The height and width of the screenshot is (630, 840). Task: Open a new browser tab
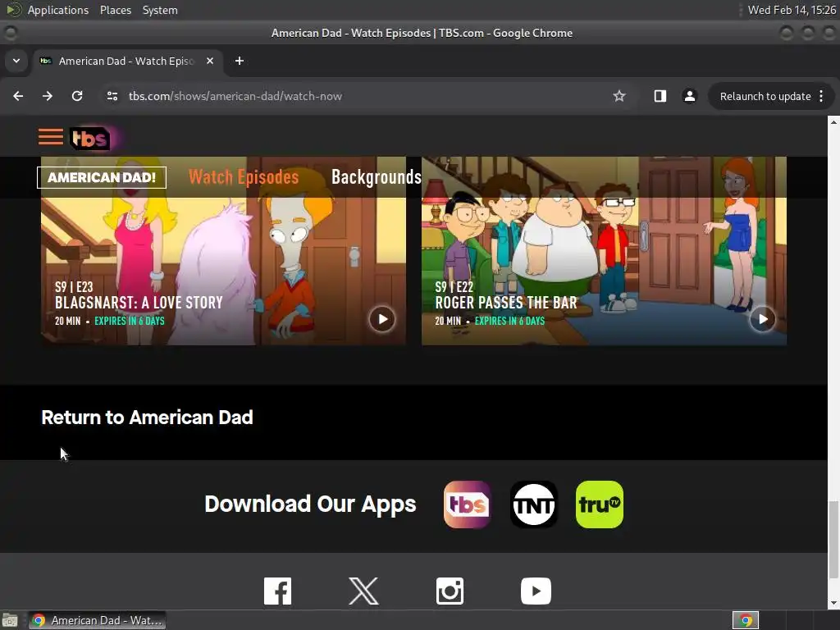click(x=240, y=61)
